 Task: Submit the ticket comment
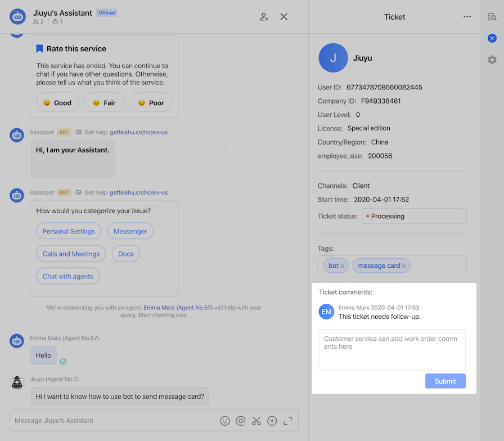[x=445, y=381]
